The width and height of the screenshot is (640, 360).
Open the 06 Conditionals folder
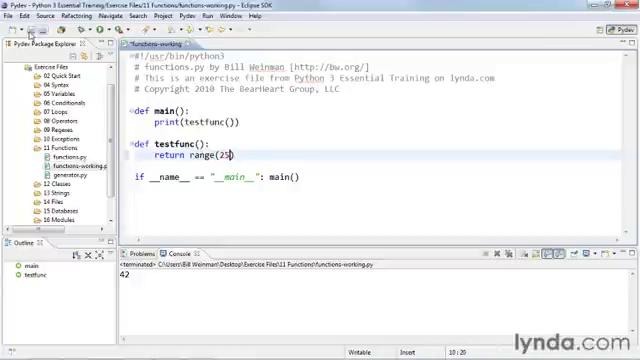[64, 103]
